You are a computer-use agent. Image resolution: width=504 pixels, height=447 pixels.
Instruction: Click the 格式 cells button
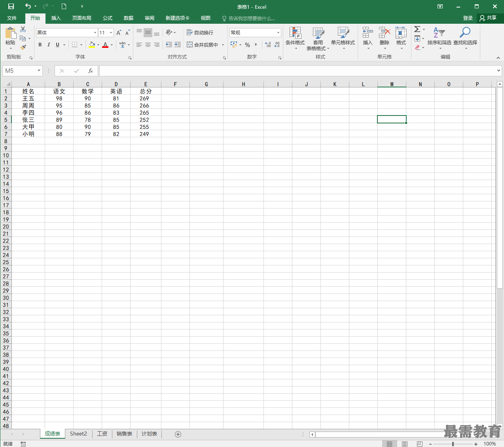[x=401, y=38]
